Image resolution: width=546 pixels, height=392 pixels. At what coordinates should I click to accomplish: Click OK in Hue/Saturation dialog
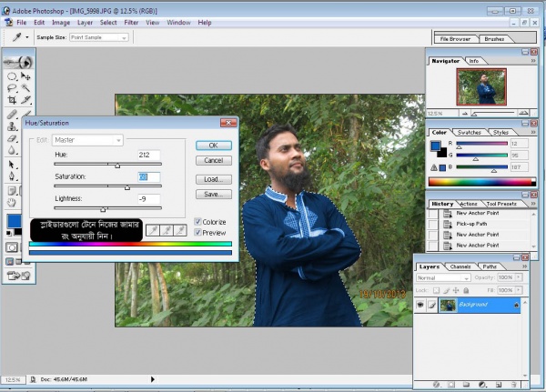point(214,146)
